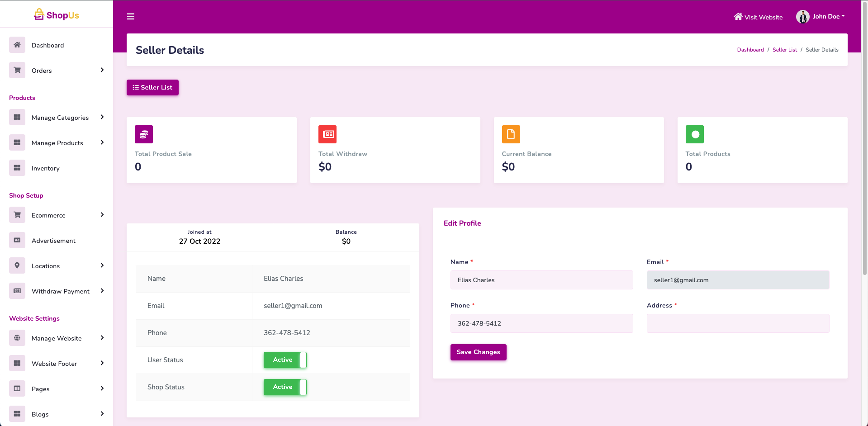Viewport: 868px width, 426px height.
Task: Click into the Address input field
Action: (x=738, y=323)
